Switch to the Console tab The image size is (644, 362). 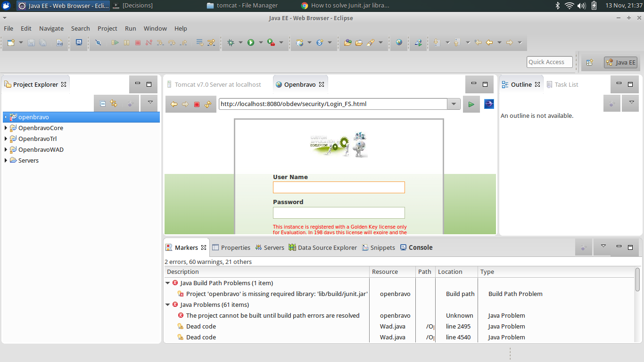pyautogui.click(x=416, y=247)
